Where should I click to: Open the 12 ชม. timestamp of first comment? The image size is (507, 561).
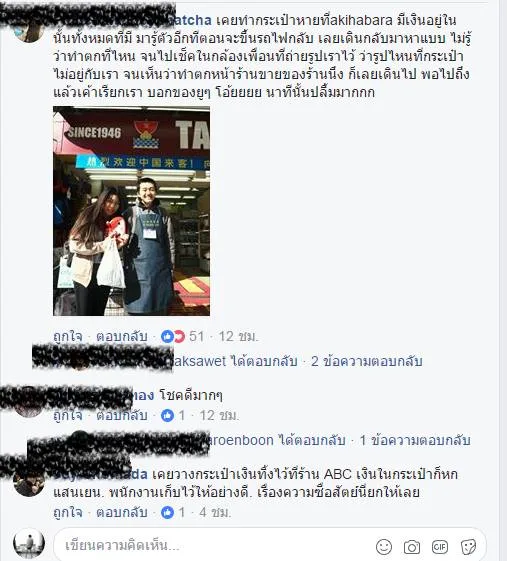click(238, 336)
